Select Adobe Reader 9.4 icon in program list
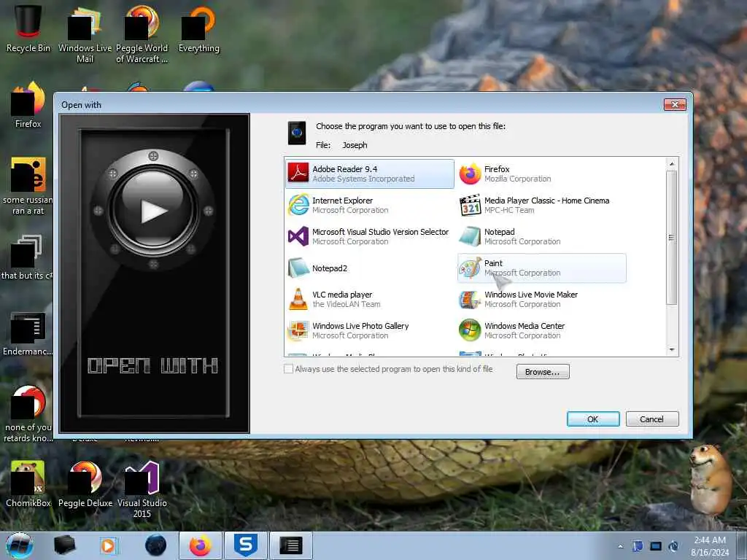 tap(298, 174)
